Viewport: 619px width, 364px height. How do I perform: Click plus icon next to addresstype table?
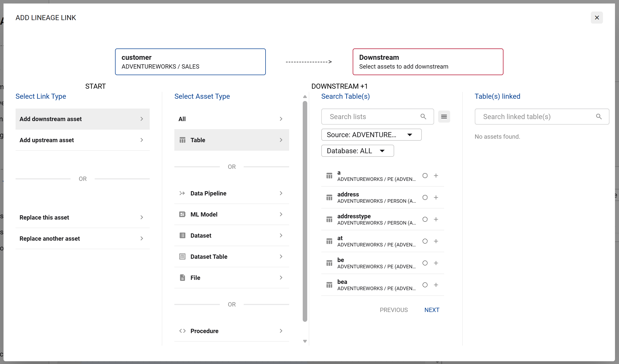click(436, 219)
